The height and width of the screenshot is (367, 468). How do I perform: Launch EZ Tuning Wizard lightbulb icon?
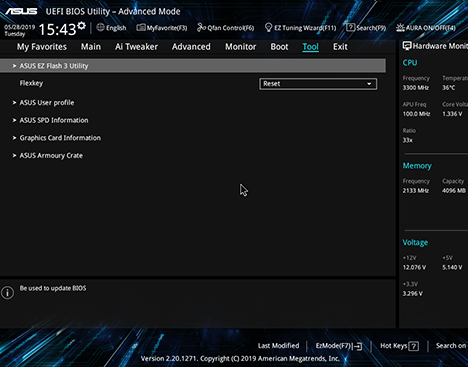tap(268, 28)
